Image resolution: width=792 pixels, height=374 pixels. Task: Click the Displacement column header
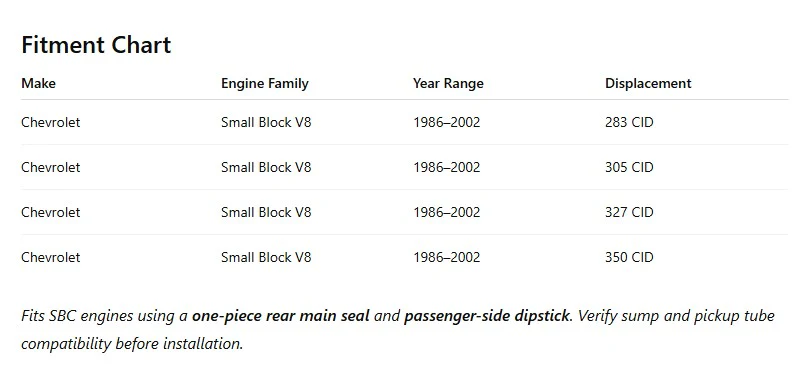point(648,83)
